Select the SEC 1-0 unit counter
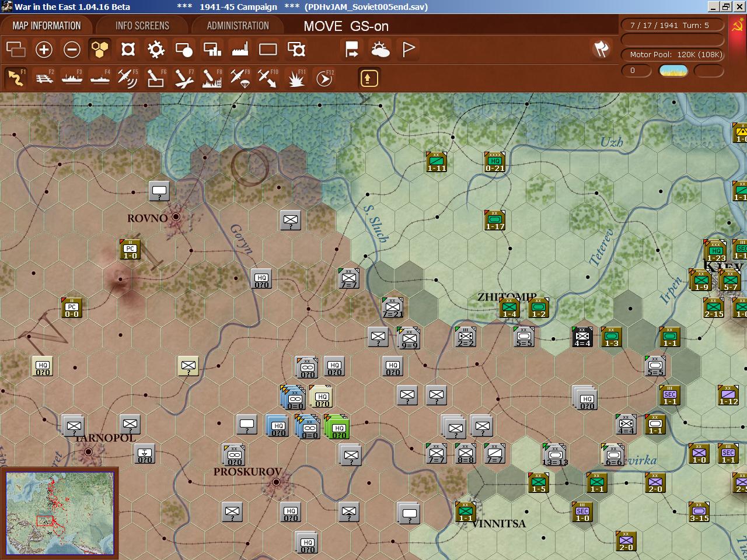747x560 pixels. pyautogui.click(x=582, y=512)
